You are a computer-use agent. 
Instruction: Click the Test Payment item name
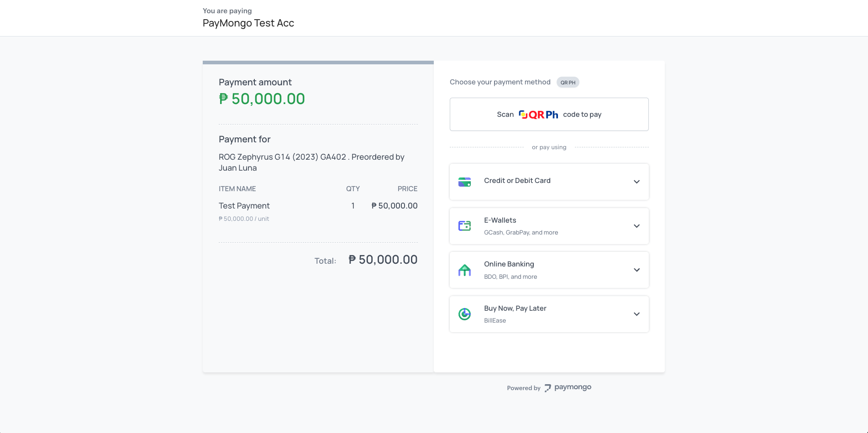tap(244, 206)
